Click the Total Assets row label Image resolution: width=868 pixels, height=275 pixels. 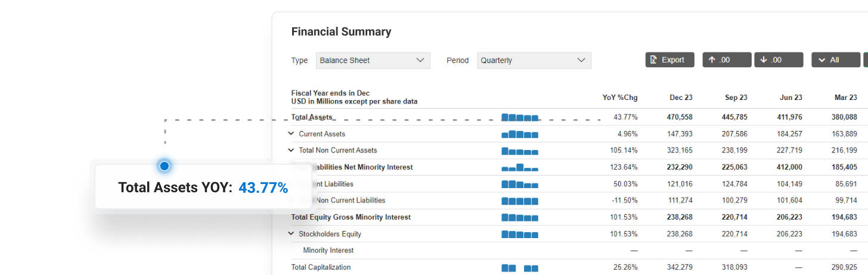[x=312, y=117]
